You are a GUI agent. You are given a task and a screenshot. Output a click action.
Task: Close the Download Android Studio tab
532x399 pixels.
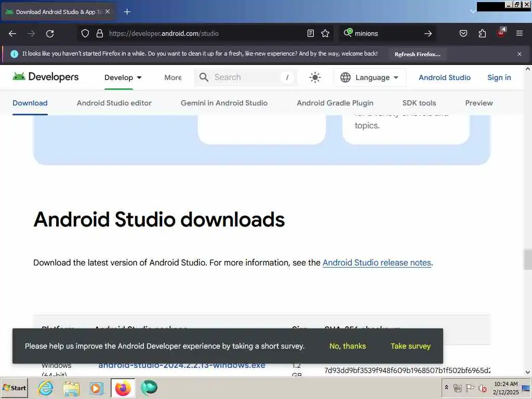[108, 11]
